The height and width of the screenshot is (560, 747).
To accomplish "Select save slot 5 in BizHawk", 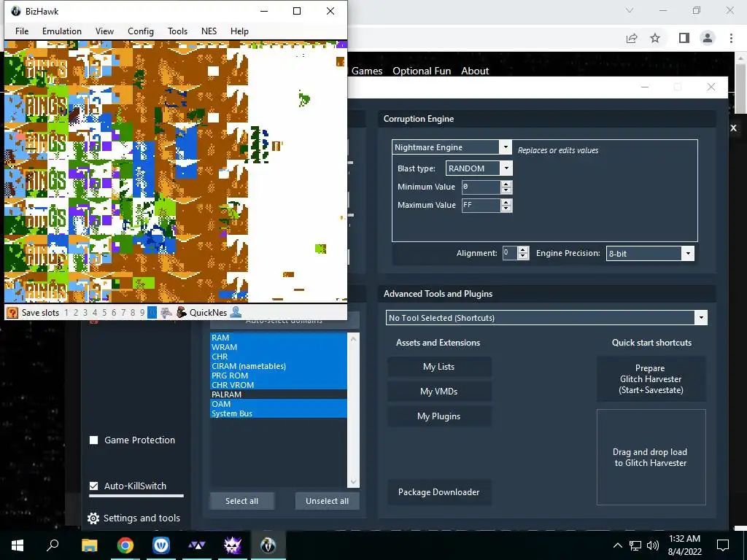I will tap(104, 313).
